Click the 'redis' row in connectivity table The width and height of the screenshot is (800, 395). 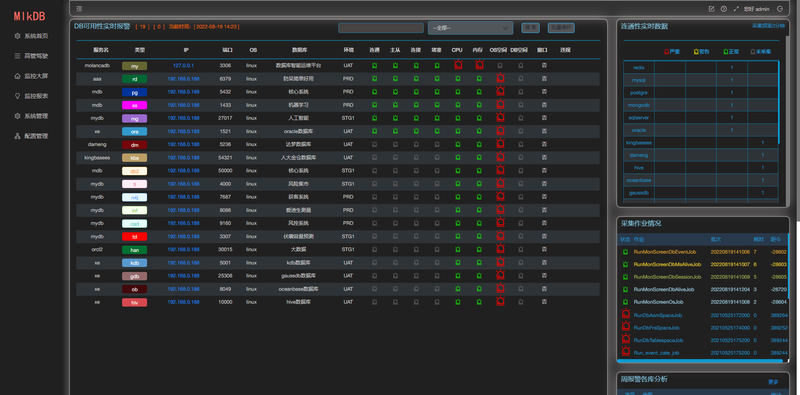tap(701, 67)
